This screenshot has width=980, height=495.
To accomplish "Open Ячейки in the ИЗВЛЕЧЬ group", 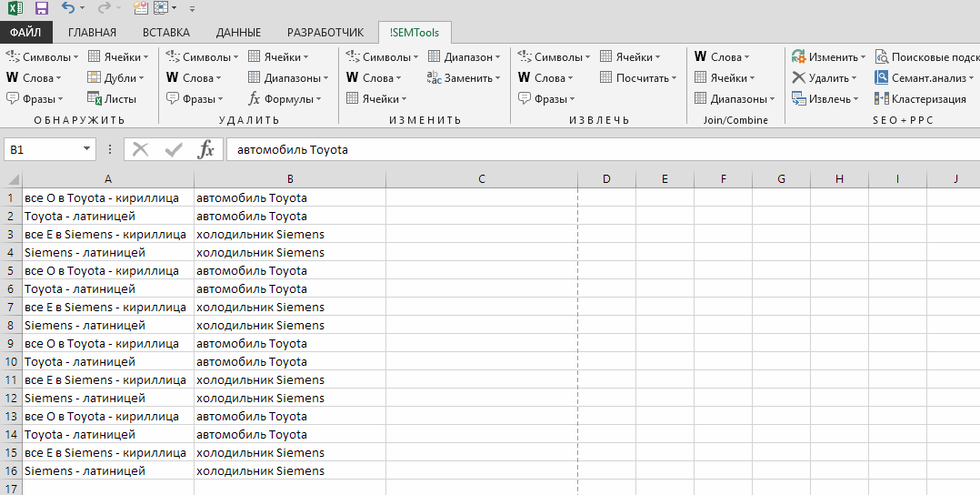I will click(x=630, y=57).
